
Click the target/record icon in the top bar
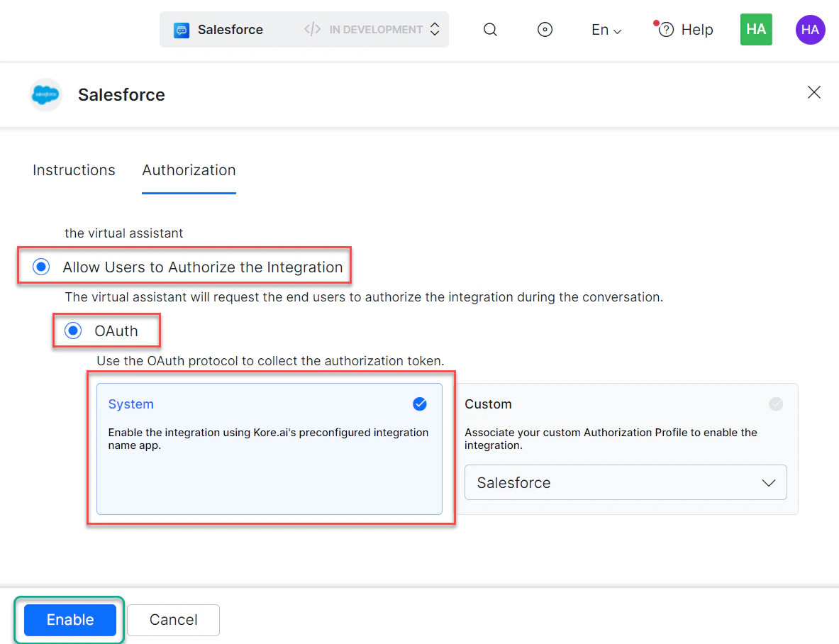coord(545,29)
